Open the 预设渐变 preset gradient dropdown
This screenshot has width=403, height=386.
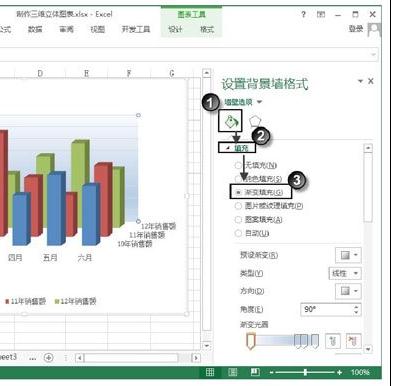[x=348, y=255]
